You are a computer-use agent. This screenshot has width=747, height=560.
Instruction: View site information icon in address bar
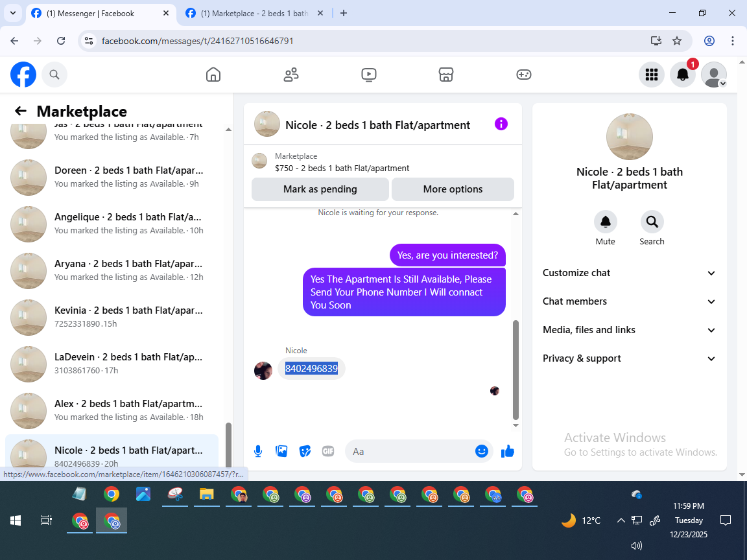coord(89,41)
